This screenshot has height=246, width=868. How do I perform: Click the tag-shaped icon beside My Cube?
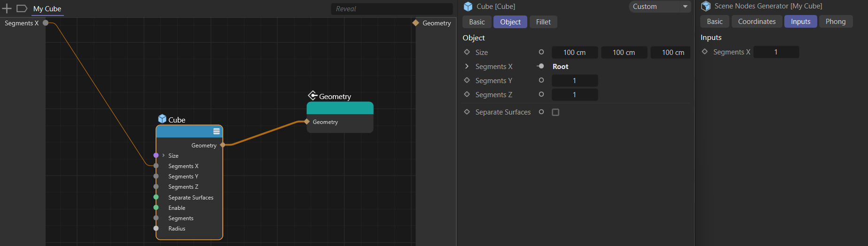point(22,8)
